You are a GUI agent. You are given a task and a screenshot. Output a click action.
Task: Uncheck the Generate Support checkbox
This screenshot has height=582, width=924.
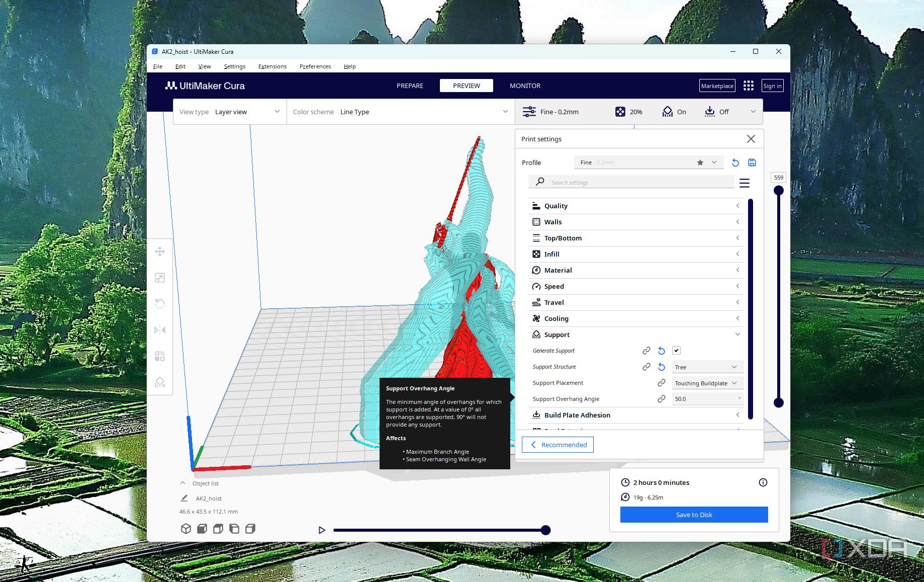pyautogui.click(x=677, y=351)
